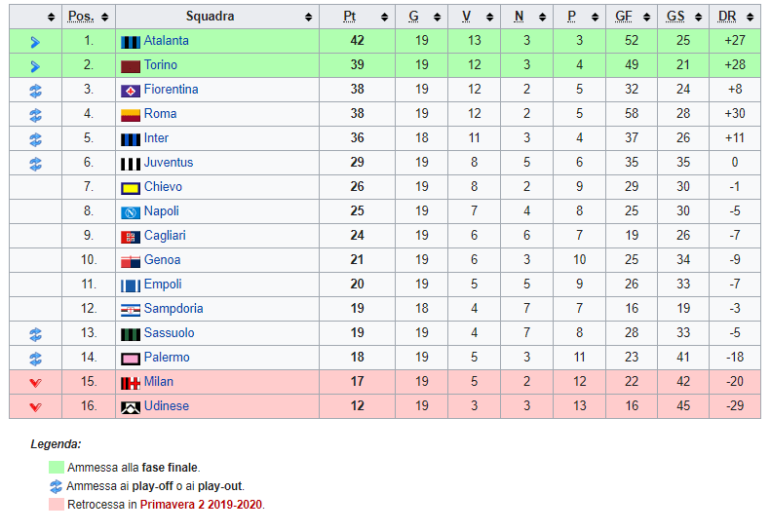Click the Udinese black-and-white crest icon
Screen dimensions: 771x532
click(131, 407)
